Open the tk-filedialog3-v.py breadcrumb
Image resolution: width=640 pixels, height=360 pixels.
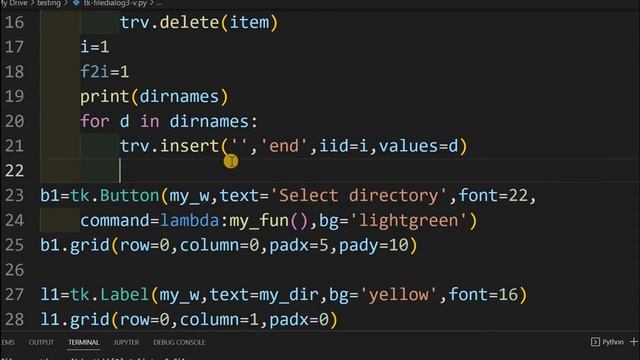(115, 3)
